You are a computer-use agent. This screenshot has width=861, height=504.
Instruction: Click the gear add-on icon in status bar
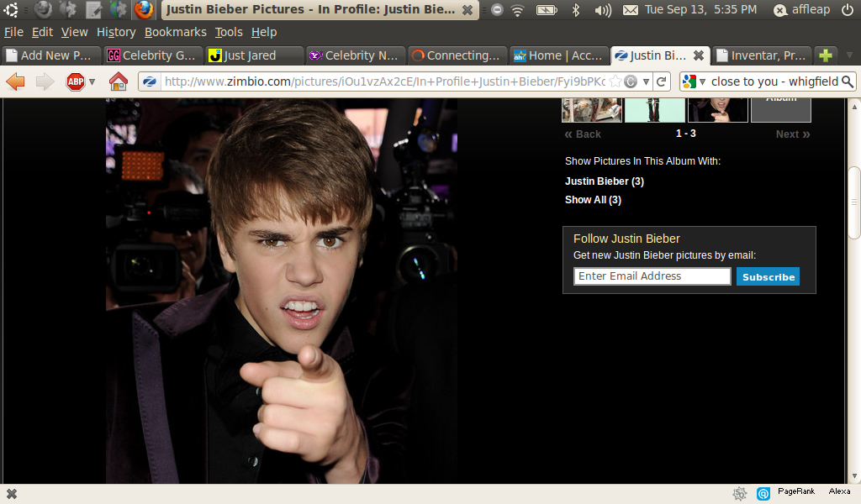(740, 494)
